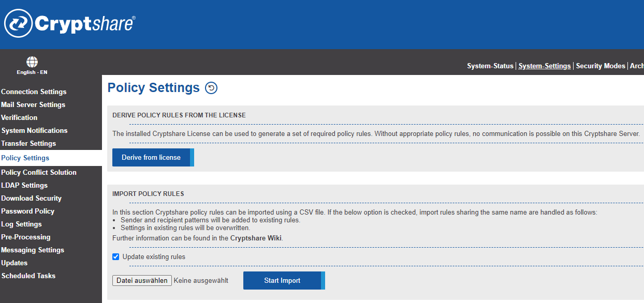This screenshot has height=303, width=644.
Task: Toggle the Update existing rules checkbox
Action: (x=116, y=256)
